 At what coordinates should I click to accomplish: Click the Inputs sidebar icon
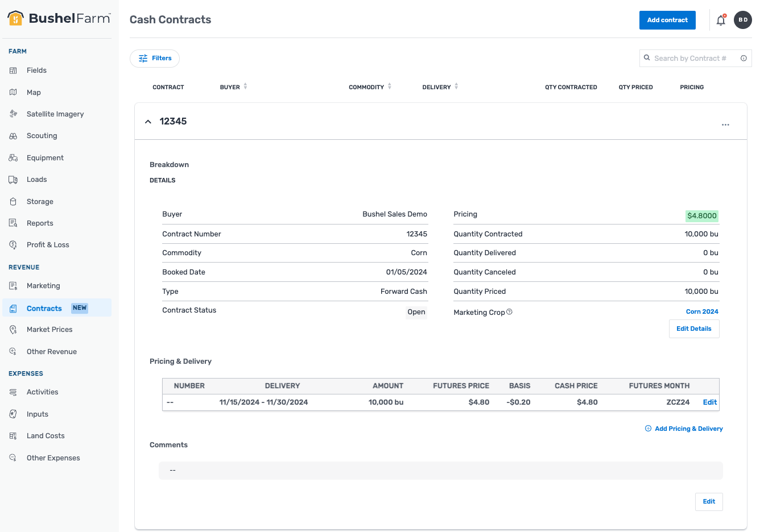pos(13,414)
